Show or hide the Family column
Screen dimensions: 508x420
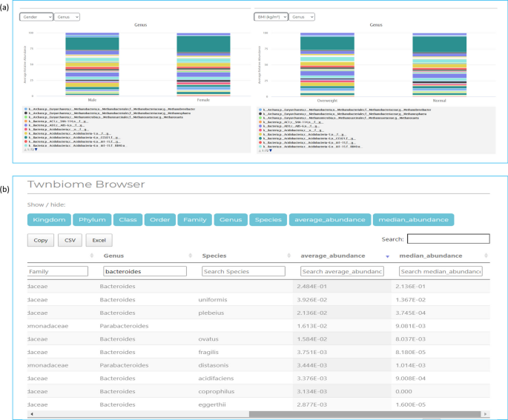pos(195,220)
